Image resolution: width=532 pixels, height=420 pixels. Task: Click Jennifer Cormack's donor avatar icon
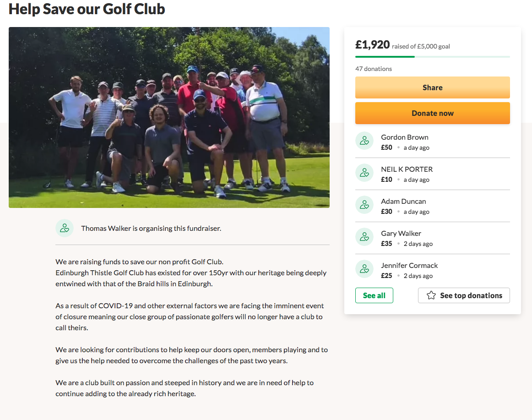[x=364, y=269]
